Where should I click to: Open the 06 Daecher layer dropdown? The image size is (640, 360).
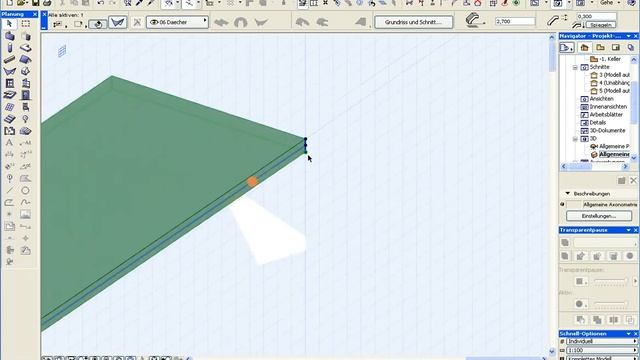click(x=178, y=22)
